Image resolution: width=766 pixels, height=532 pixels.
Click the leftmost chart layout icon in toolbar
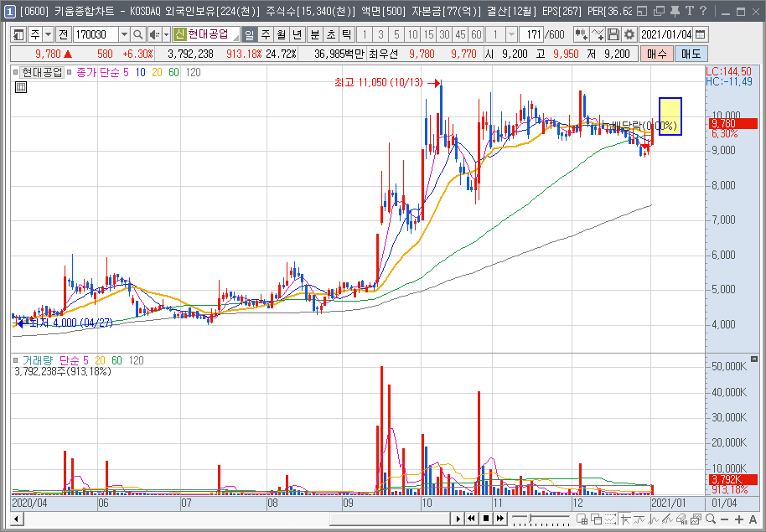18,34
